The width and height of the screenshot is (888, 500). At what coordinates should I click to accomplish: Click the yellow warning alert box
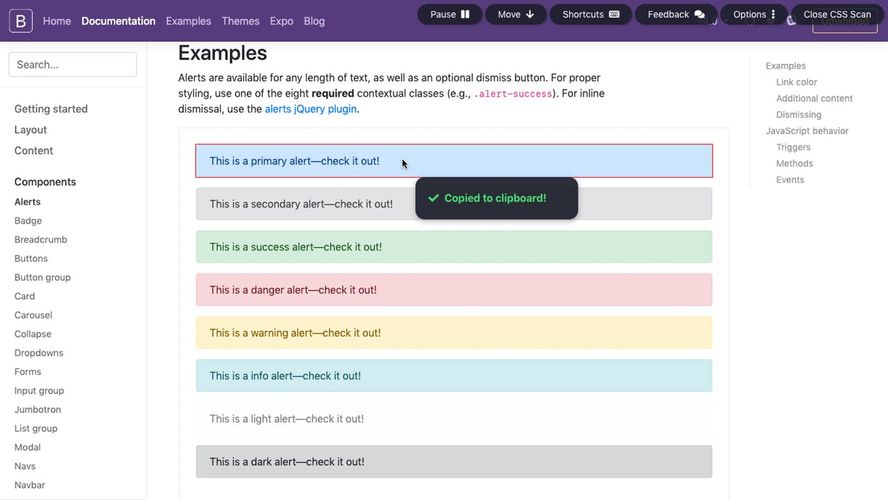(x=454, y=333)
